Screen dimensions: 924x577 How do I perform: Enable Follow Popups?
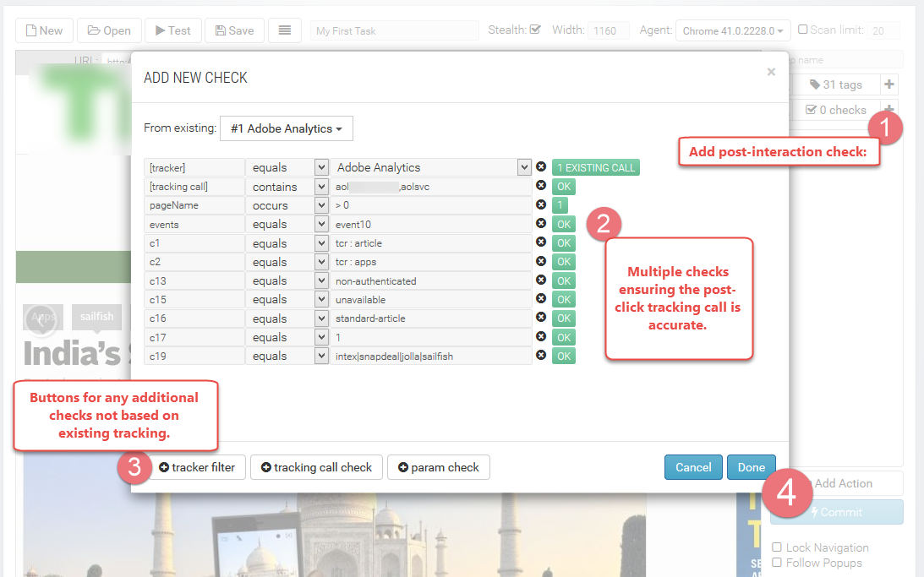click(x=777, y=563)
